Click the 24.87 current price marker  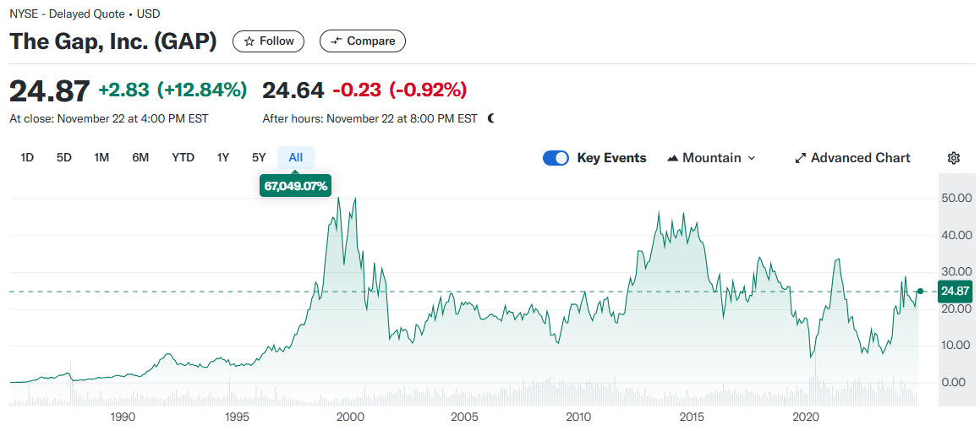pyautogui.click(x=955, y=291)
